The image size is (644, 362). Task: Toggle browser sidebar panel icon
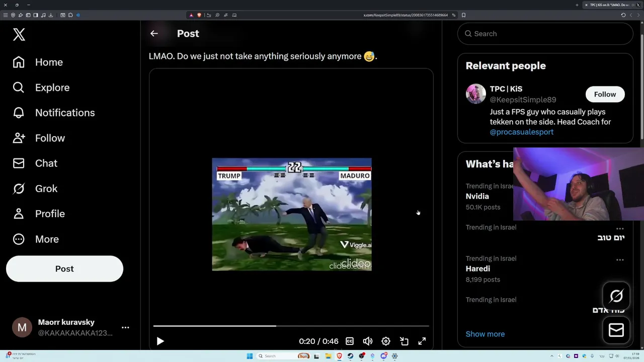click(x=36, y=15)
